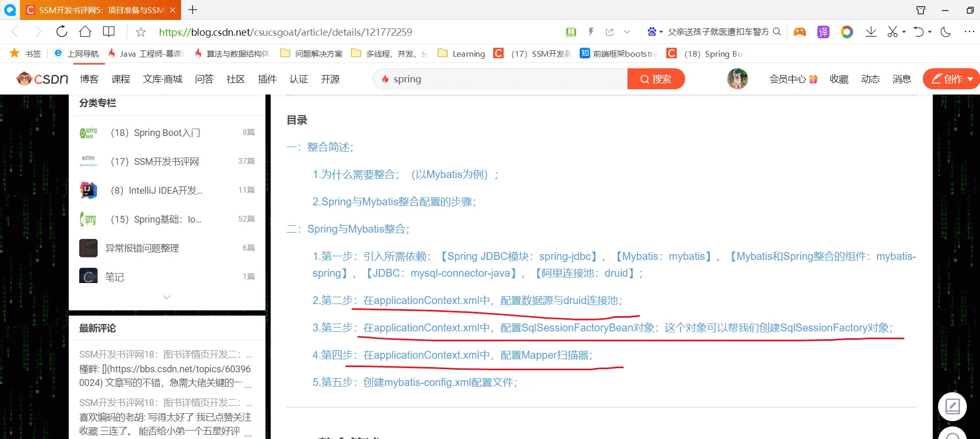
Task: Click the floating note edit icon
Action: point(952,406)
